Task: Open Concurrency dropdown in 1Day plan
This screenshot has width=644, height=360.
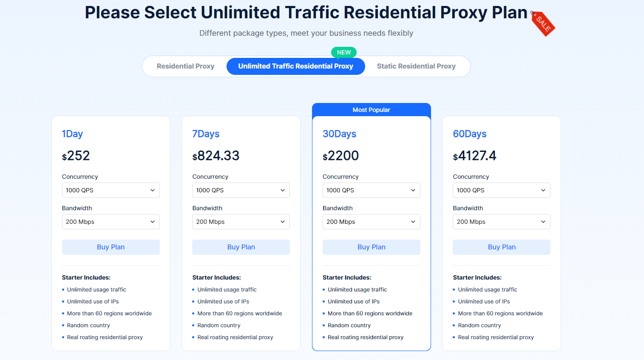Action: point(111,190)
